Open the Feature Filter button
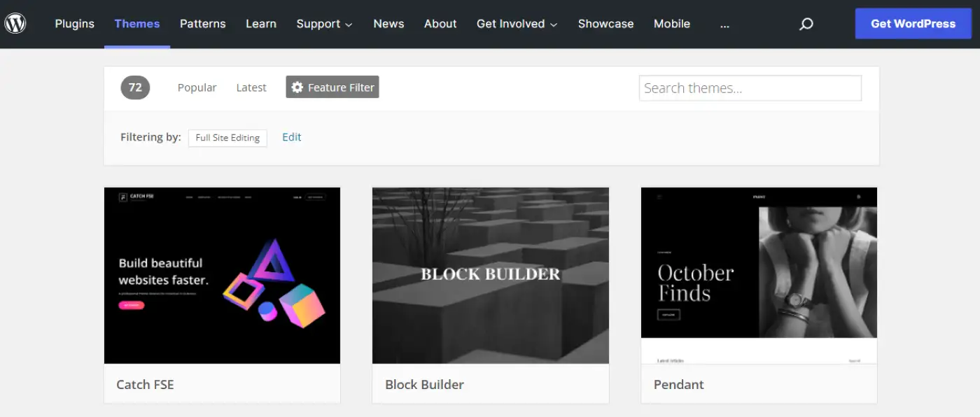Image resolution: width=980 pixels, height=417 pixels. click(x=332, y=87)
